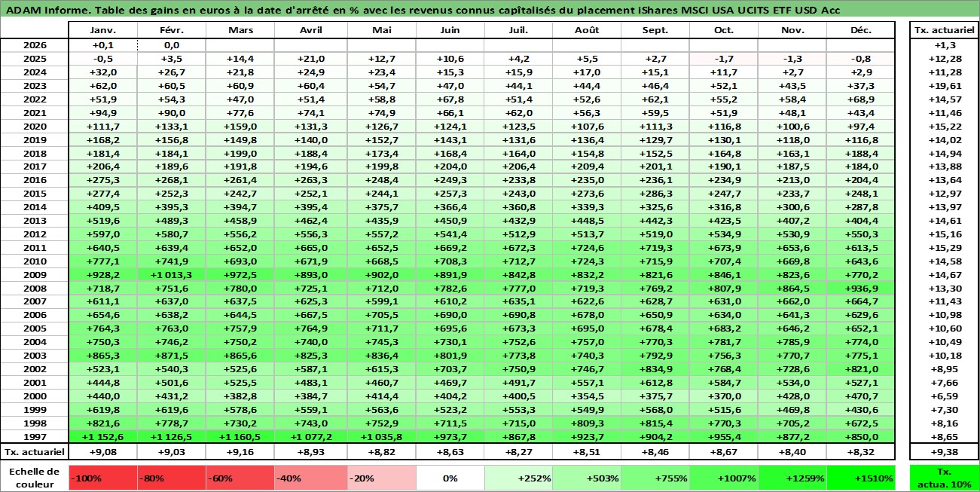This screenshot has width=980, height=492.
Task: Select the 2000 actuarial rate '+6,59'
Action: (945, 396)
